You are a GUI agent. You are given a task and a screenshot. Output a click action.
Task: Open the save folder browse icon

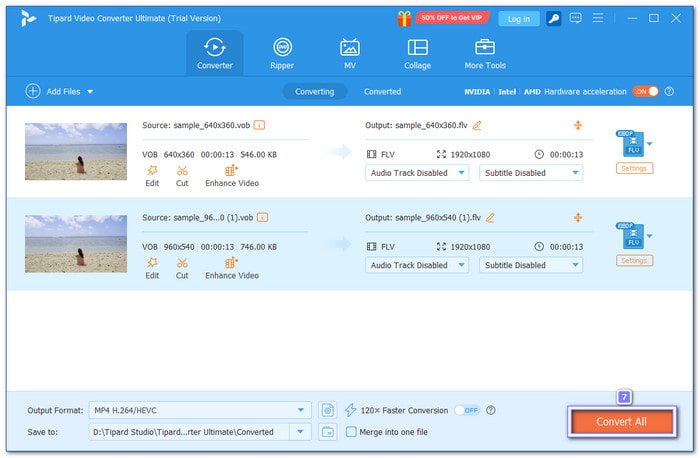(328, 432)
